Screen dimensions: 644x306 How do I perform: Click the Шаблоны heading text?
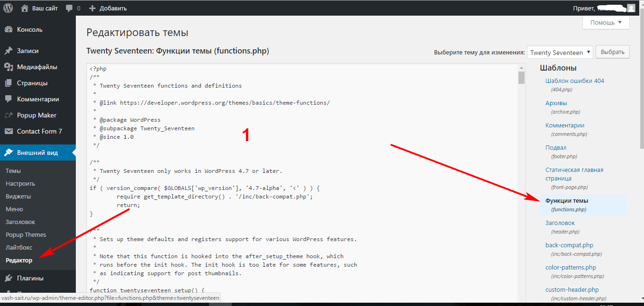tap(558, 68)
